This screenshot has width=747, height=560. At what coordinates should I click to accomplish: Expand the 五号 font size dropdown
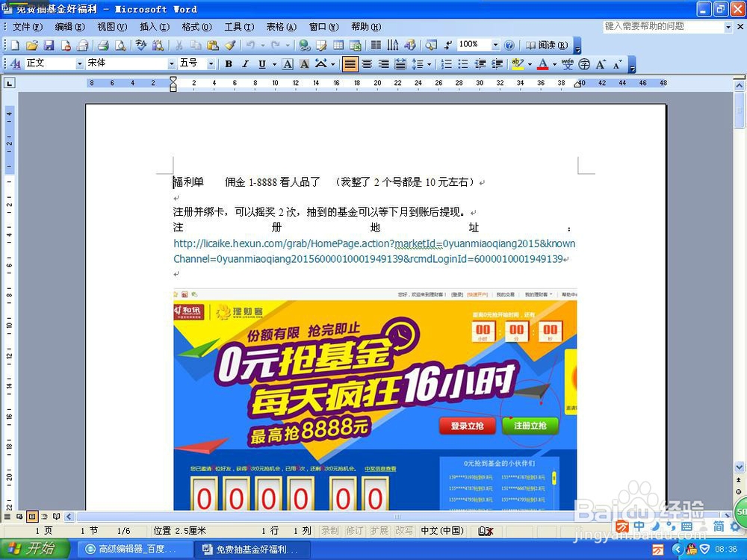(x=211, y=63)
